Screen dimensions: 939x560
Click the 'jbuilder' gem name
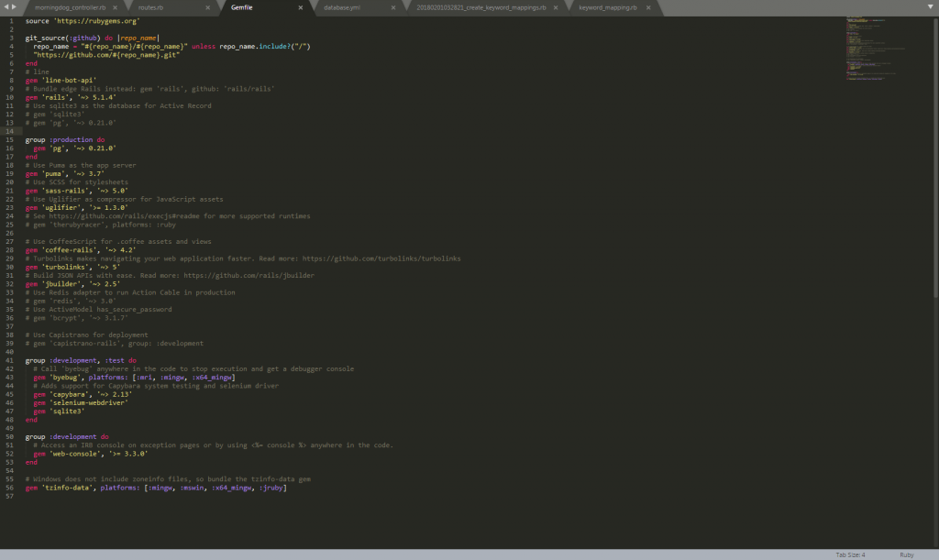[x=61, y=284]
